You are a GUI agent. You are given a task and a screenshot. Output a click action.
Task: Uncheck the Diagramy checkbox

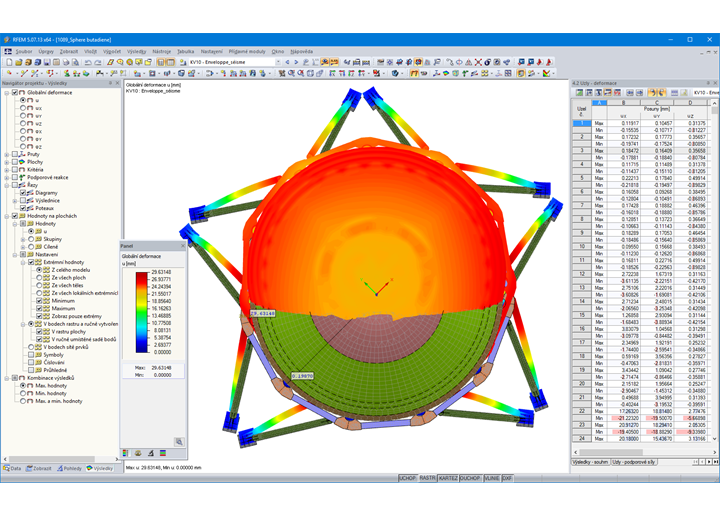click(22, 193)
